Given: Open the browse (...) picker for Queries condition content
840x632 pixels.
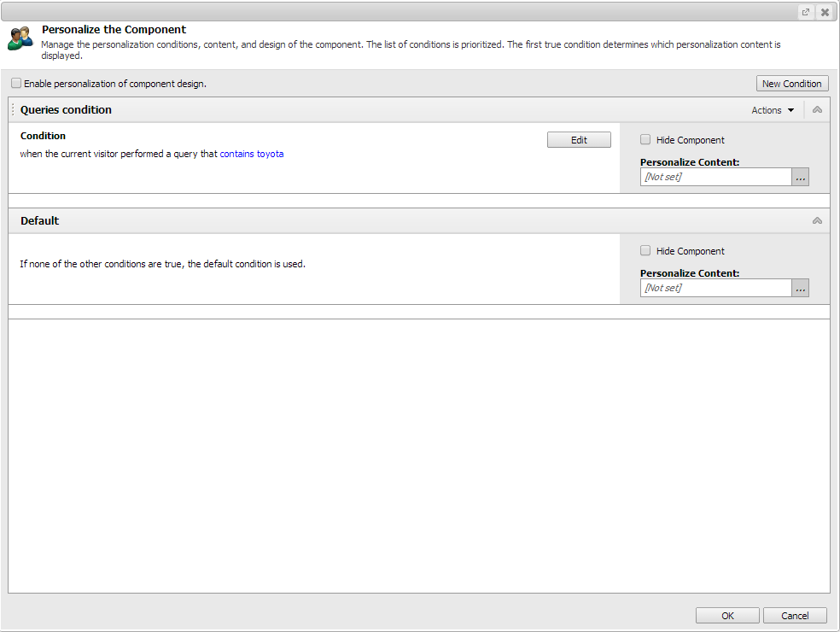Looking at the screenshot, I should tap(800, 177).
